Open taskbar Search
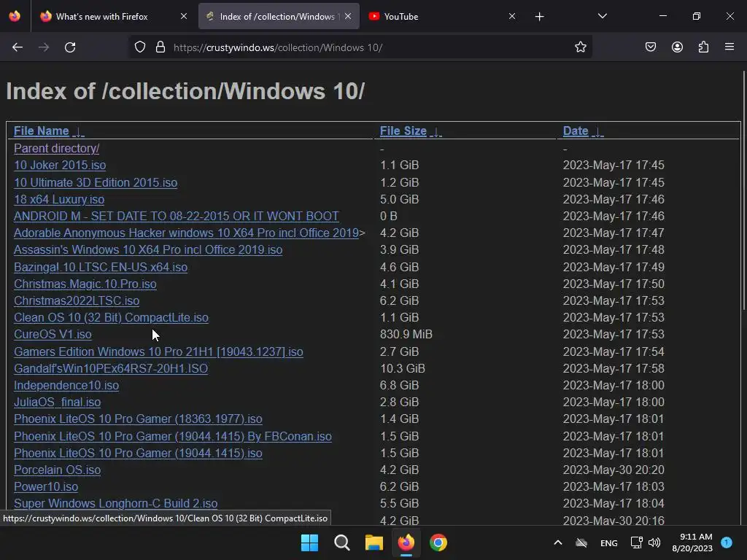The image size is (747, 560). [x=341, y=542]
